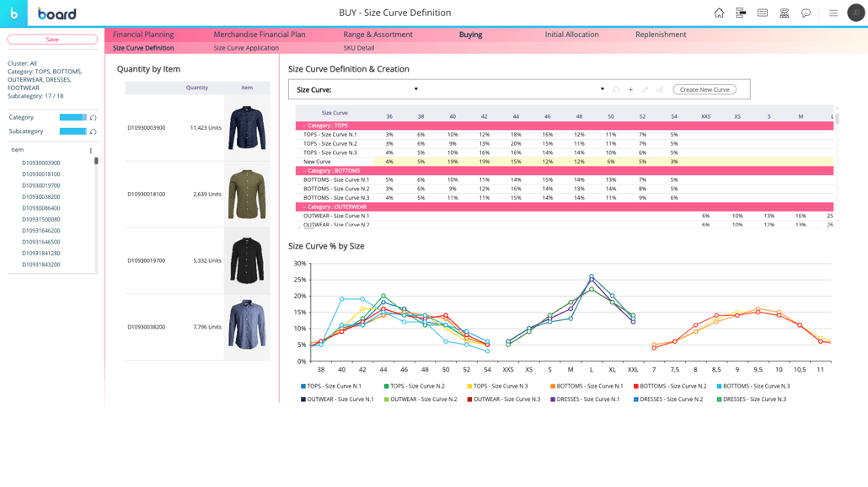Screen dimensions: 868x487
Task: Click the add (plus) icon beside Size Curve
Action: [x=630, y=89]
